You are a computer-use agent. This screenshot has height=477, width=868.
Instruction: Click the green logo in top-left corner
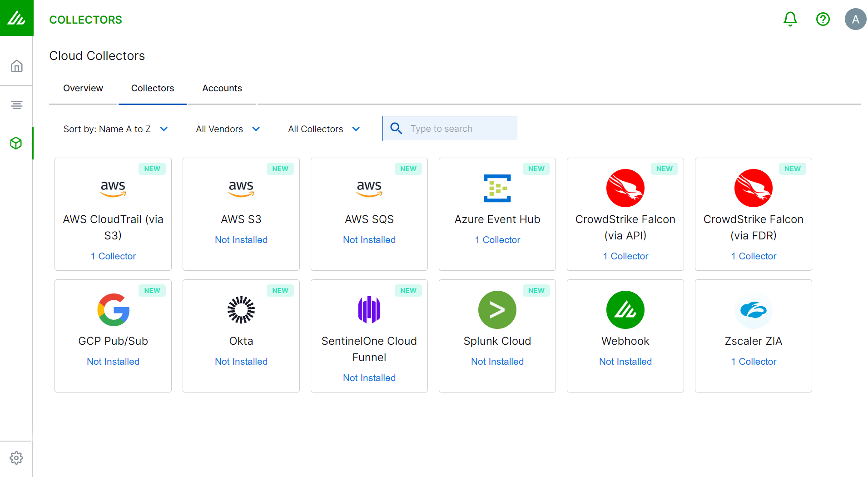pos(17,18)
